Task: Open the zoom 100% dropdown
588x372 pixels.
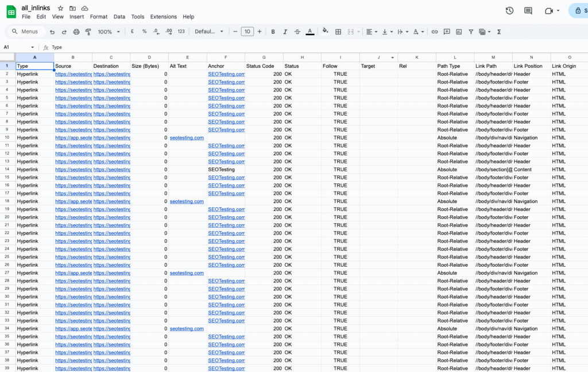Action: (107, 32)
